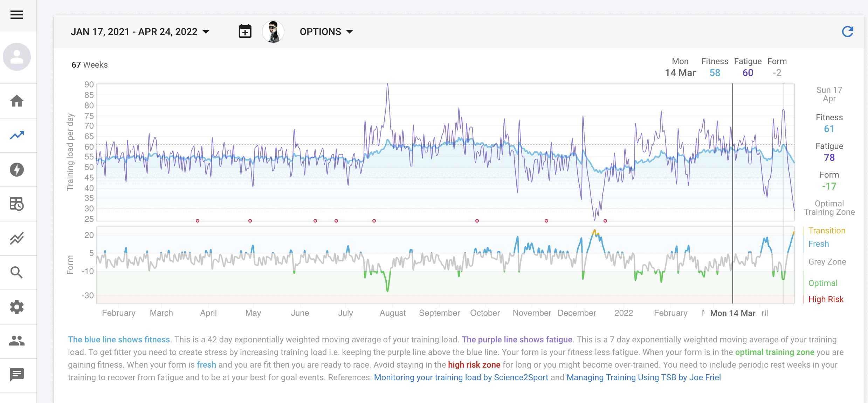The width and height of the screenshot is (868, 403).
Task: Open the hamburger menu
Action: tap(16, 15)
